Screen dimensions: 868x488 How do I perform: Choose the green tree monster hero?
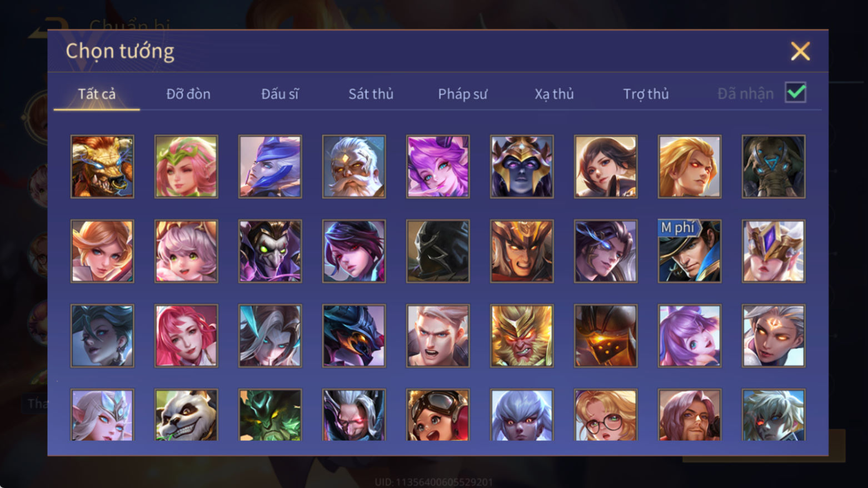(270, 415)
